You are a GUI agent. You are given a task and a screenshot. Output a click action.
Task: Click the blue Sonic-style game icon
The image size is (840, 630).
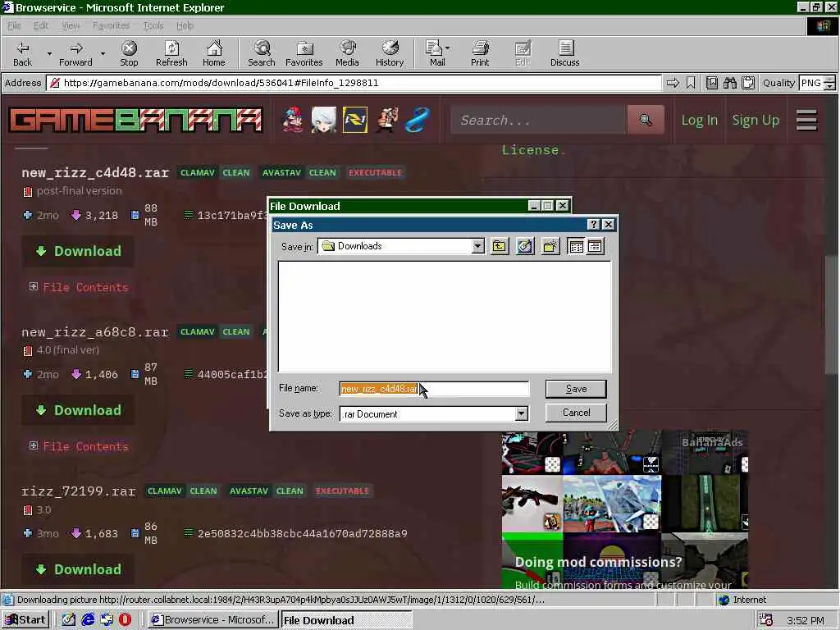(x=418, y=120)
